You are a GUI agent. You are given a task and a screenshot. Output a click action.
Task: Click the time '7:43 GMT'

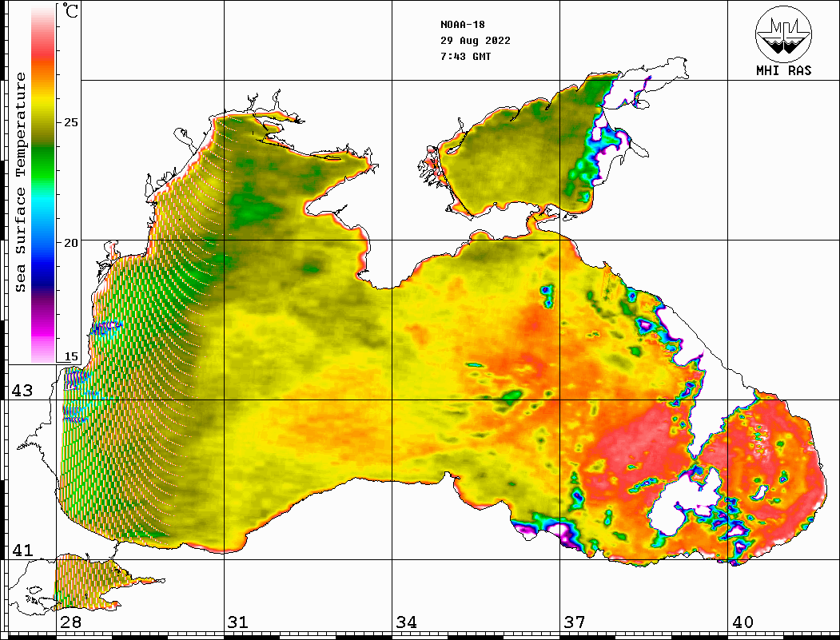[466, 56]
